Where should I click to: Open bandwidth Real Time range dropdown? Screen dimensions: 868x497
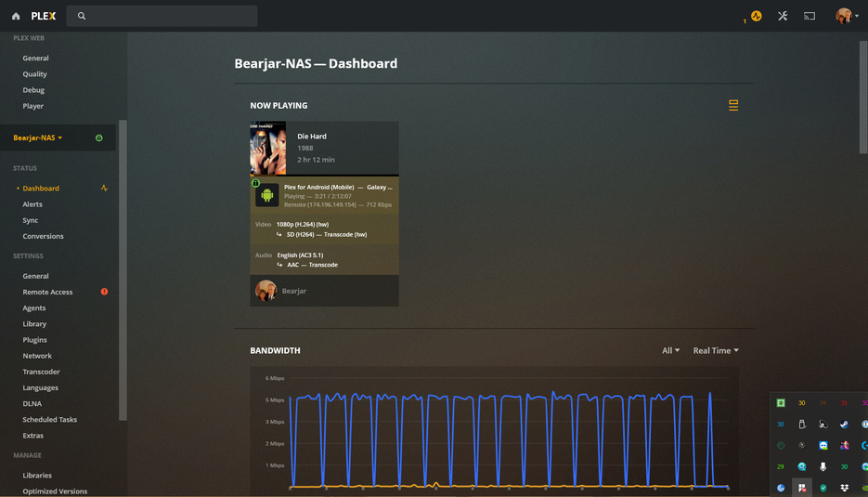716,351
